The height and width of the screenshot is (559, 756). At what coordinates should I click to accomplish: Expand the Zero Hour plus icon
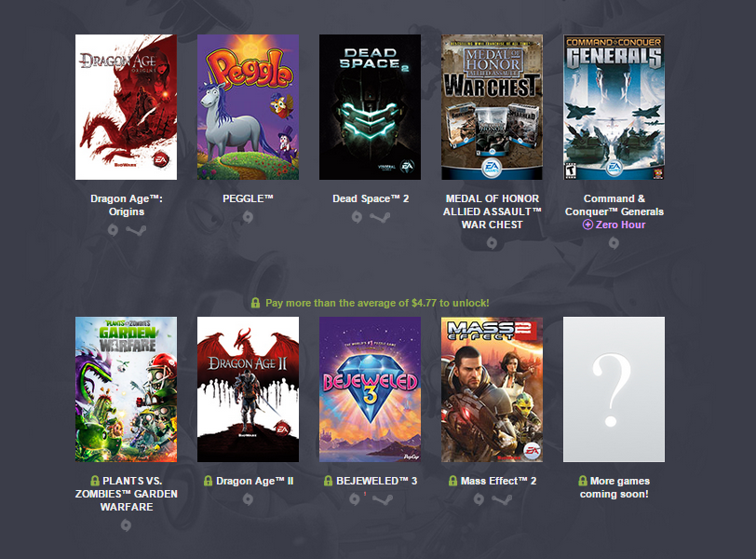(x=587, y=225)
